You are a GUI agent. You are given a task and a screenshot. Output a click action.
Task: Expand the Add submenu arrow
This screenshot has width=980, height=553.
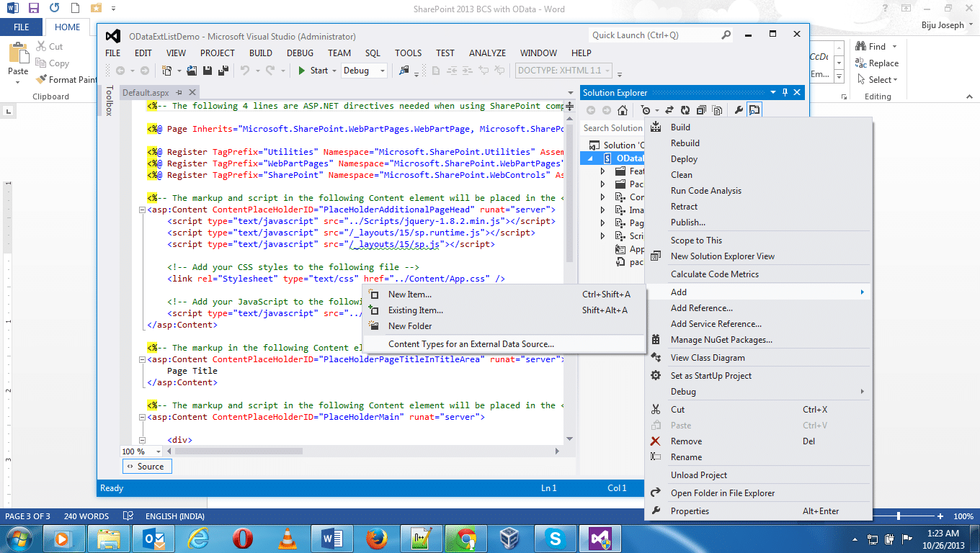point(862,292)
